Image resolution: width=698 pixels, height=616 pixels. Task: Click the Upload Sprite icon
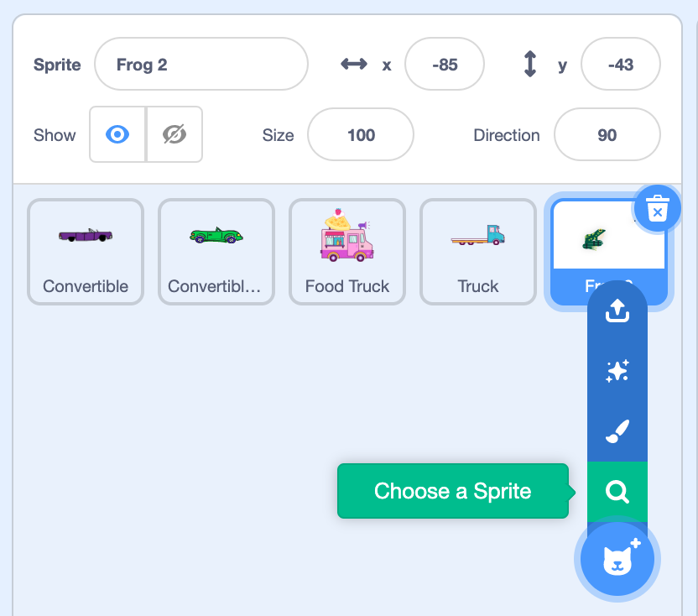click(617, 311)
